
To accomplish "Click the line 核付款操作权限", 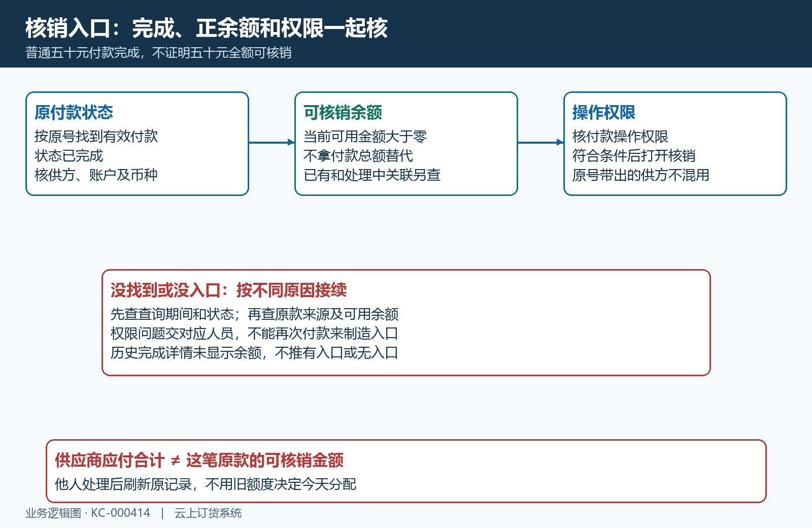I will (620, 136).
